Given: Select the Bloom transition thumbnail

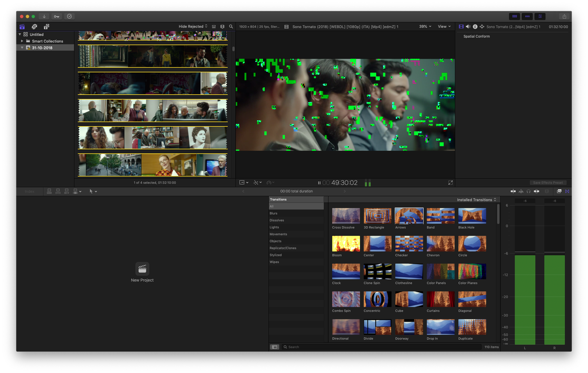Looking at the screenshot, I should pos(346,243).
